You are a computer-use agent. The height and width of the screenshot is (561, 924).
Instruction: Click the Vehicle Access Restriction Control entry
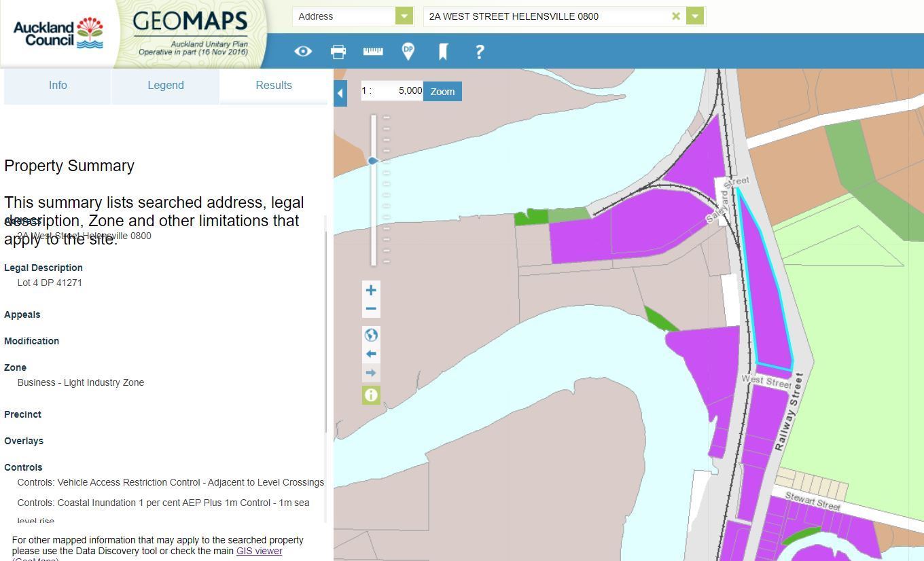tap(171, 482)
